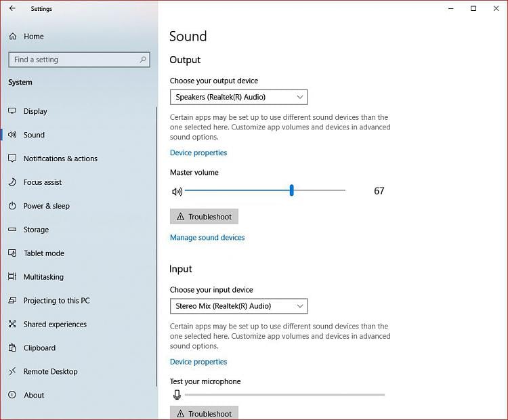Image resolution: width=508 pixels, height=420 pixels.
Task: Click the Home icon in sidebar
Action: point(12,36)
